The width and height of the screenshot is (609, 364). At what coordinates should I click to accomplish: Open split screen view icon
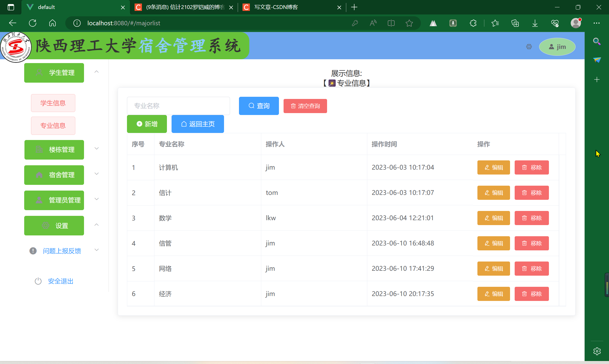click(x=391, y=23)
